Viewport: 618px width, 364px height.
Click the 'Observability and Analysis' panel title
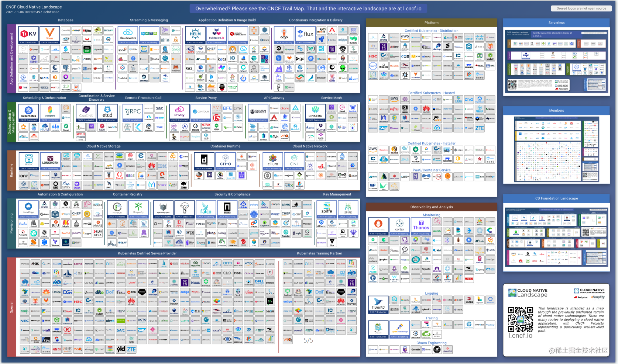432,207
